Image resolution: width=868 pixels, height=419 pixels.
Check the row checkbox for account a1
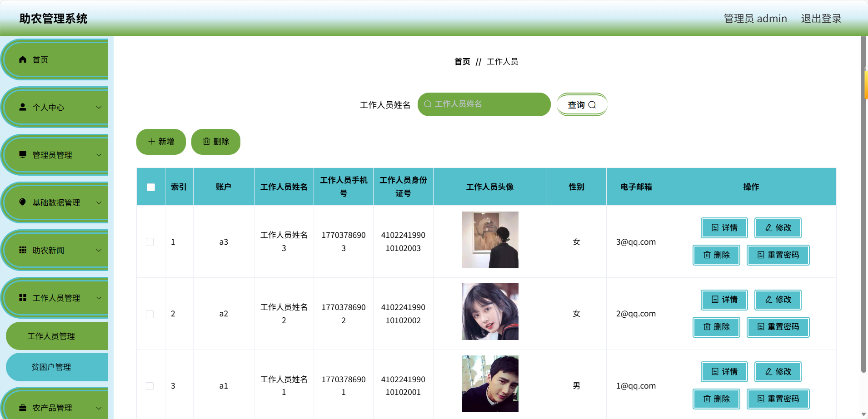click(150, 386)
